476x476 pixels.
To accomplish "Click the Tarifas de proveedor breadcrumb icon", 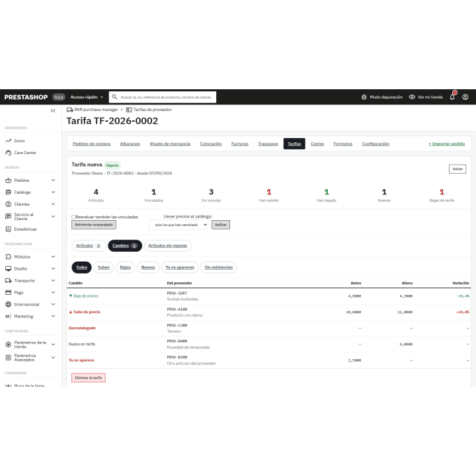I will coord(129,110).
